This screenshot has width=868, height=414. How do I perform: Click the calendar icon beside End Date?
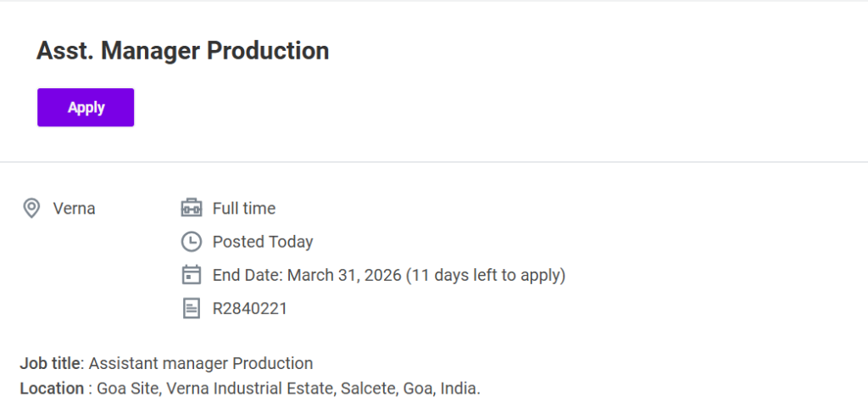(x=192, y=275)
